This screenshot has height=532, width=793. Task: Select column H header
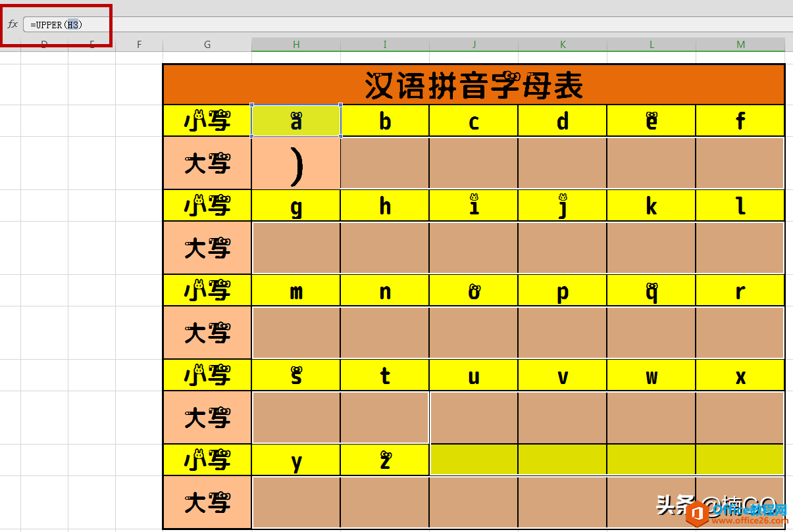296,44
